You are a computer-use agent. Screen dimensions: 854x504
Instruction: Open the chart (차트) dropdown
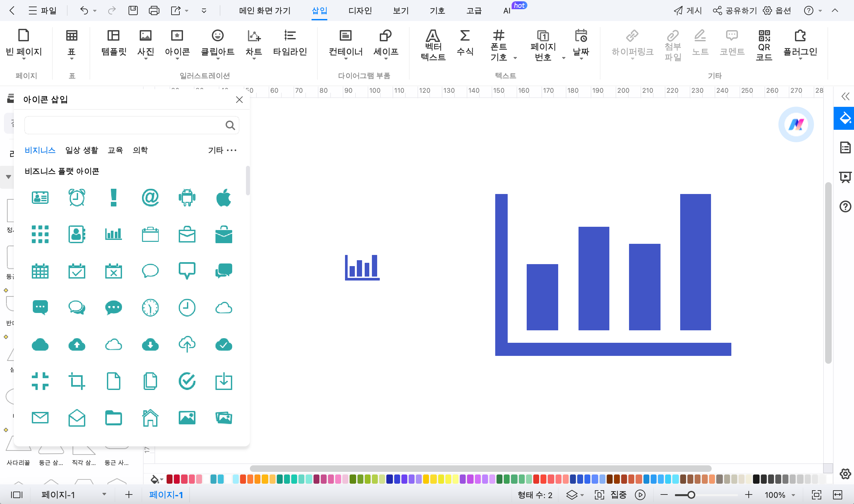point(254,59)
